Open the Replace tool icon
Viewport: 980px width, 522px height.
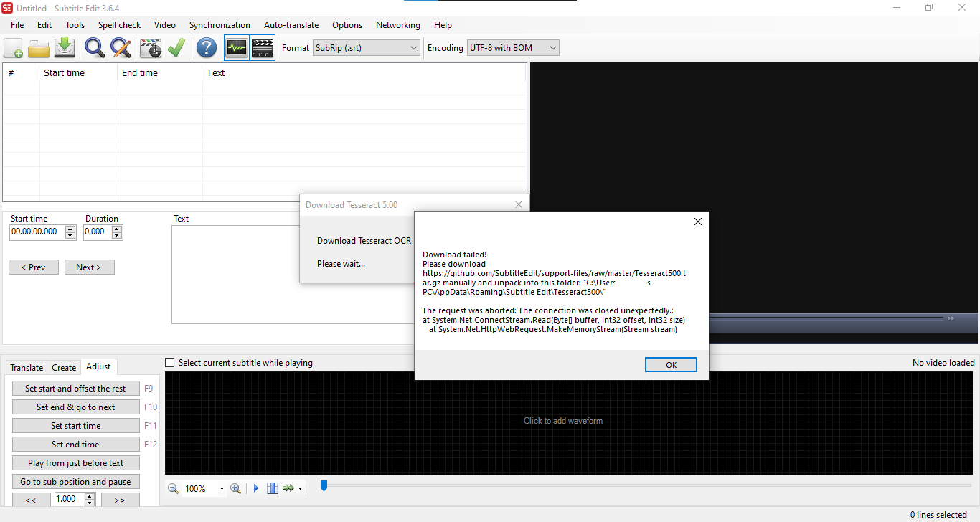tap(121, 47)
